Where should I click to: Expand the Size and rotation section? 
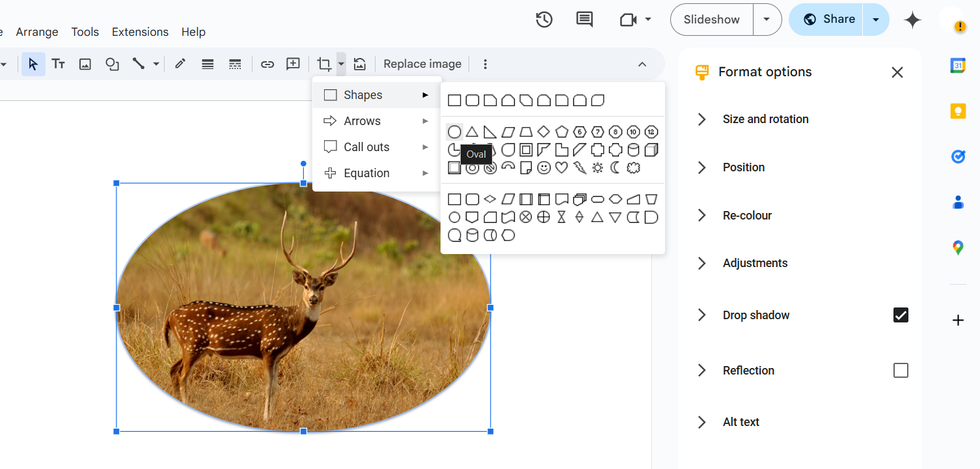point(765,119)
